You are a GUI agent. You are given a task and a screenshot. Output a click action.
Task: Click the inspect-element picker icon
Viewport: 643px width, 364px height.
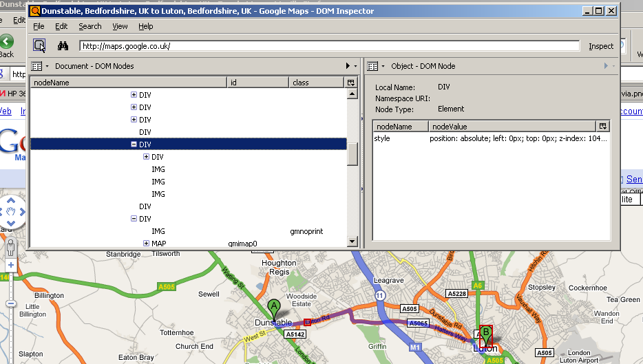pos(40,46)
